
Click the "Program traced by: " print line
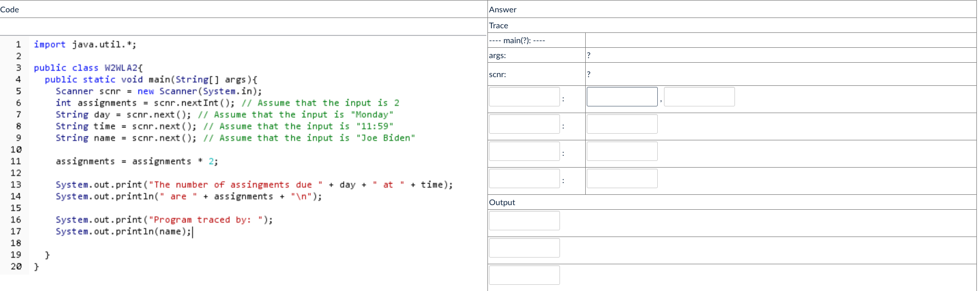164,220
